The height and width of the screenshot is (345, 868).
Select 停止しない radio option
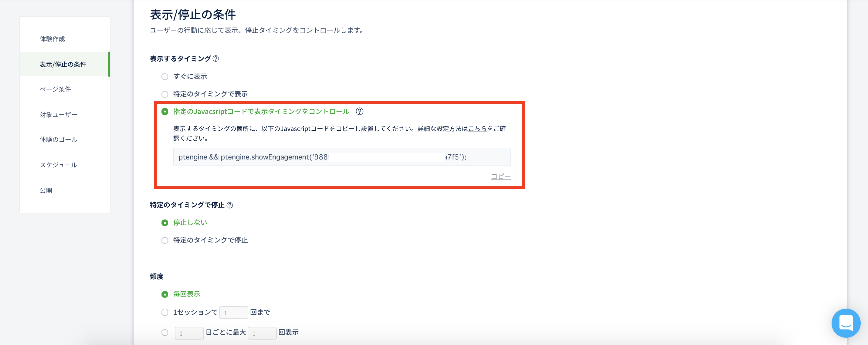tap(165, 223)
